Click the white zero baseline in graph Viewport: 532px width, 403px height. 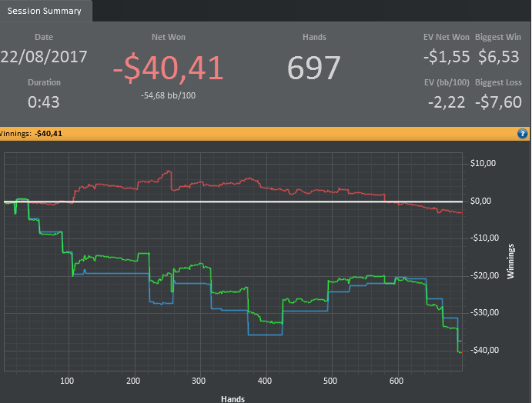click(233, 202)
